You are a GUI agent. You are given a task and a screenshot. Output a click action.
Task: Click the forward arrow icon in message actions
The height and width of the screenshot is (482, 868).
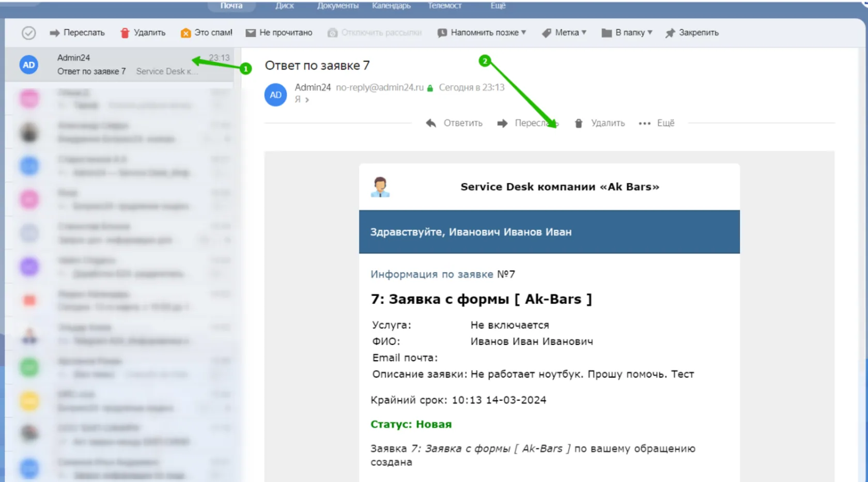(x=502, y=123)
